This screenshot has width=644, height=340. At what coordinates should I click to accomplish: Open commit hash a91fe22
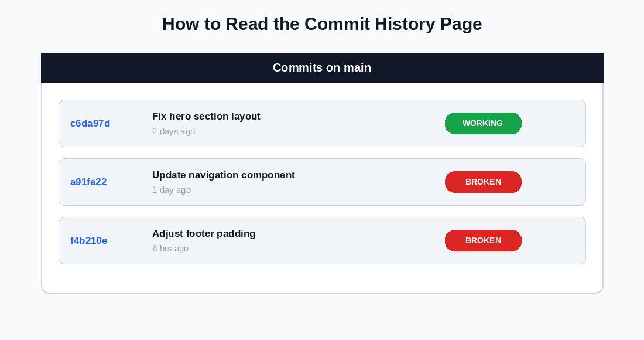tap(88, 182)
